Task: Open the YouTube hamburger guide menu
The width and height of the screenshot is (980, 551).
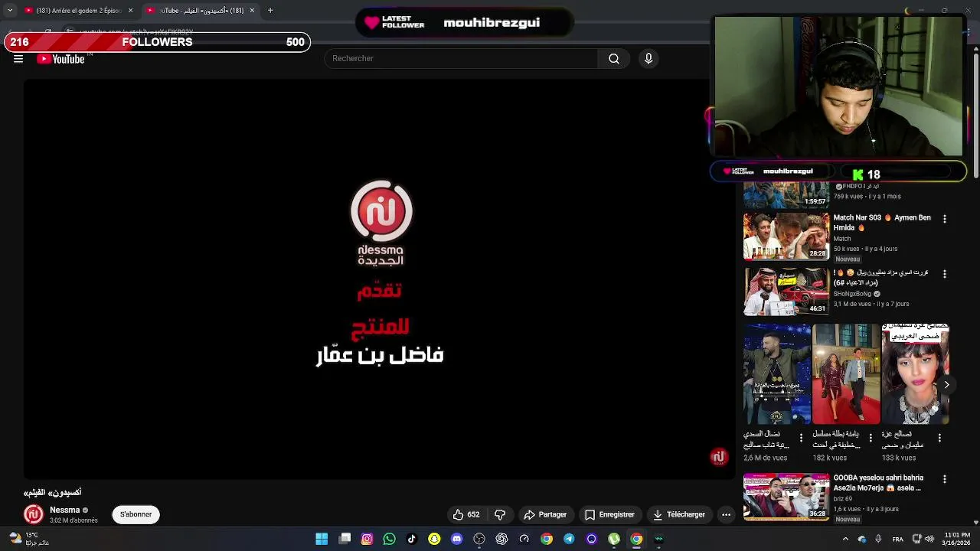Action: [18, 59]
